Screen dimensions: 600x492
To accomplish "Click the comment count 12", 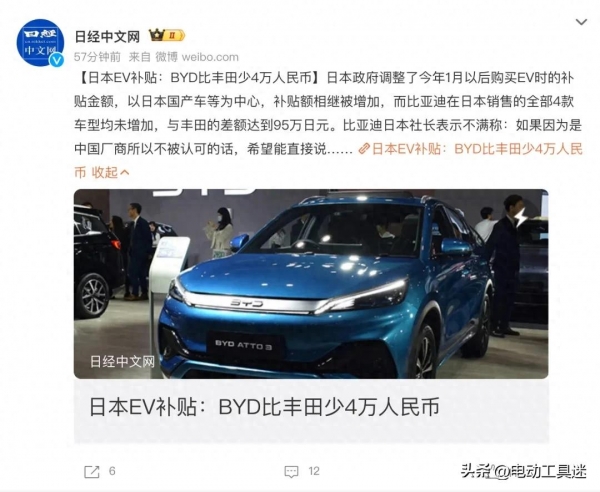I will pyautogui.click(x=314, y=471).
